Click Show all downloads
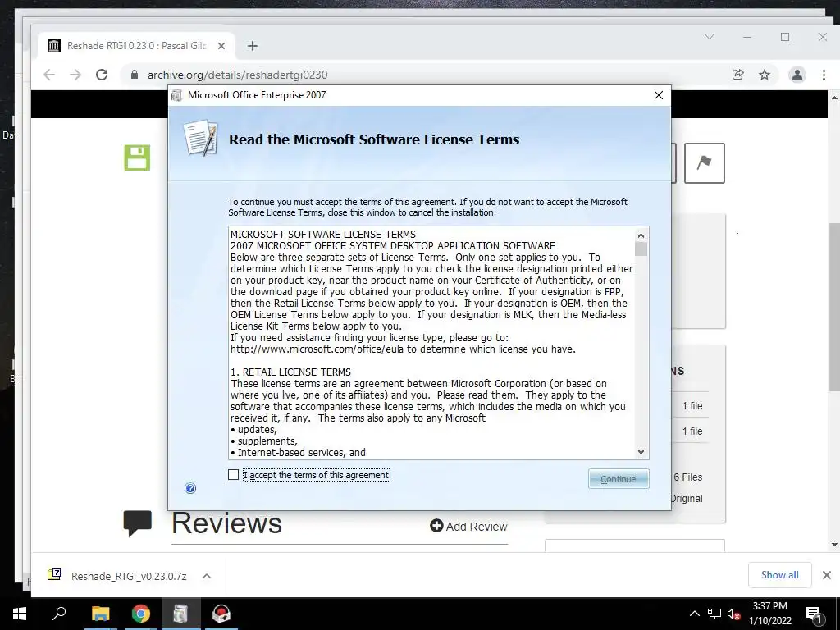The height and width of the screenshot is (630, 840). point(779,575)
